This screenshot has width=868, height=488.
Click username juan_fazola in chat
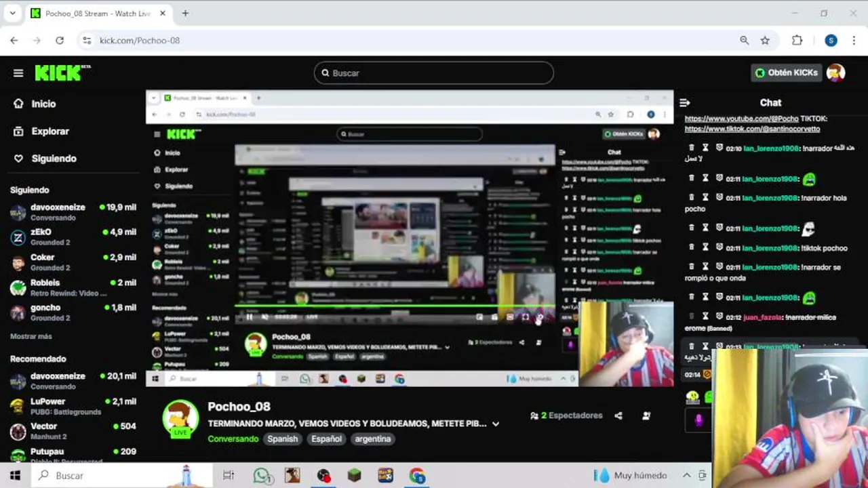pyautogui.click(x=762, y=317)
